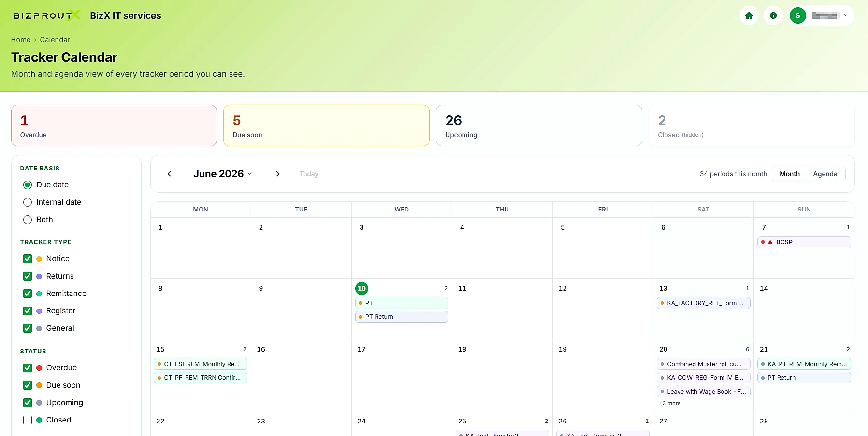Go to next month arrow
868x436 pixels.
coord(277,174)
